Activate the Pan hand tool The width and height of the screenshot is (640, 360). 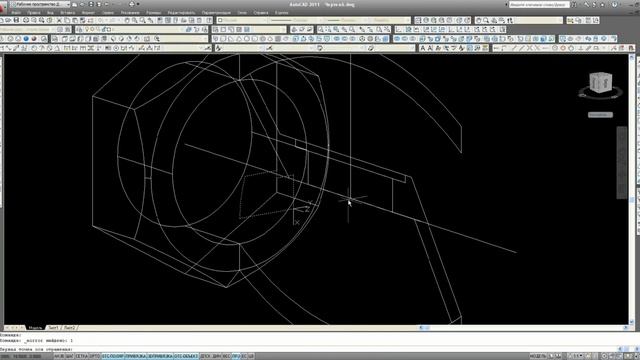(127, 20)
